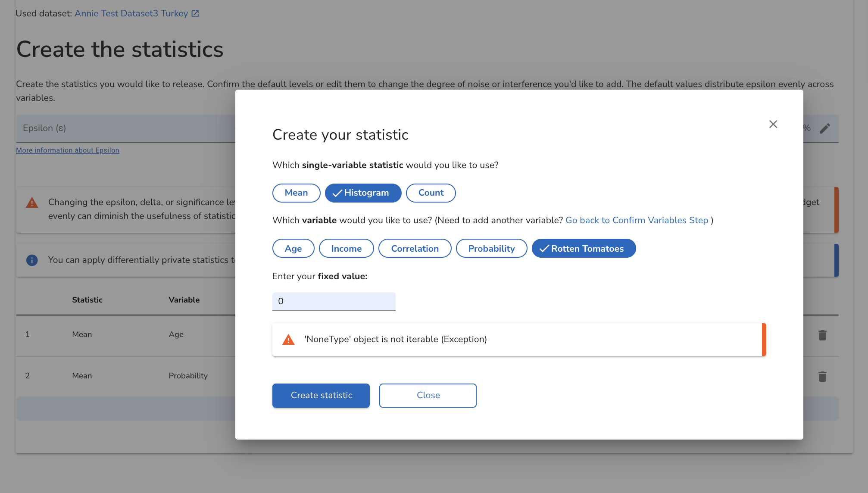Screen dimensions: 868x493
Task: Open the More information about Epsilon link
Action: (x=67, y=150)
